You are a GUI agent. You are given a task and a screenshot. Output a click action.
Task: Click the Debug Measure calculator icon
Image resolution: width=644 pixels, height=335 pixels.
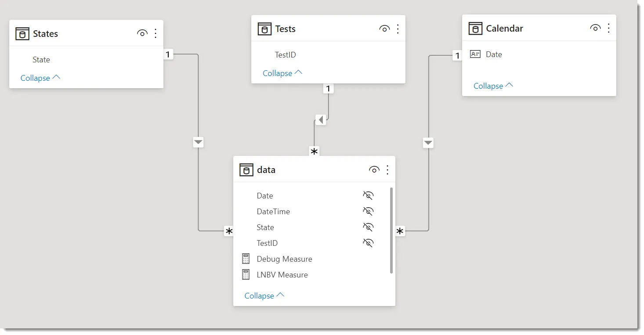point(246,259)
